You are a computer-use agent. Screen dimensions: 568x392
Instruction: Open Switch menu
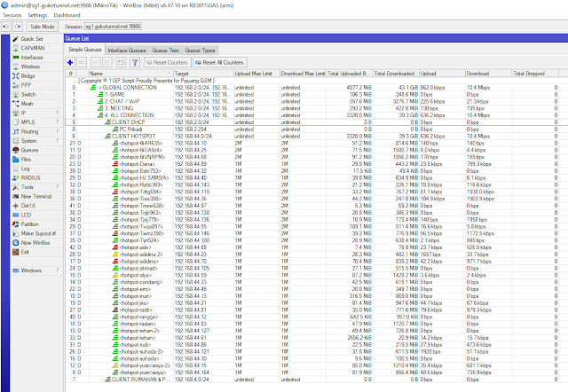tap(28, 95)
